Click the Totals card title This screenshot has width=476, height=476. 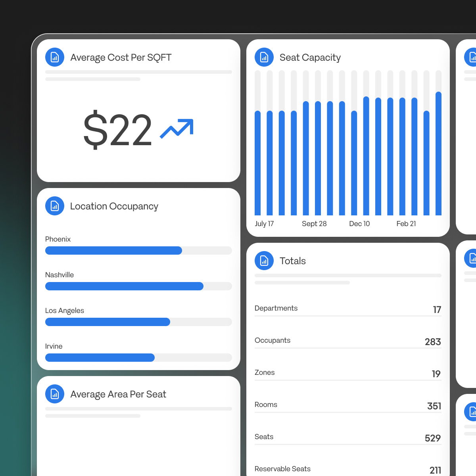coord(293,261)
